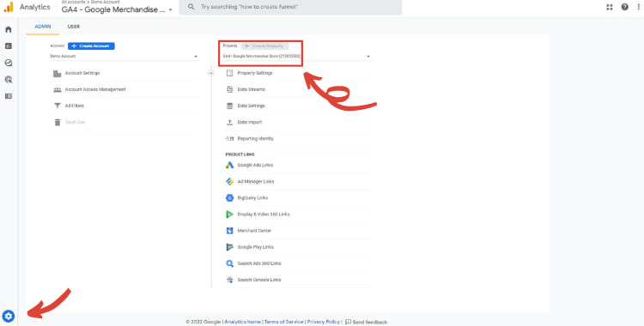This screenshot has width=644, height=326.
Task: Click the Create Property button
Action: pos(265,46)
